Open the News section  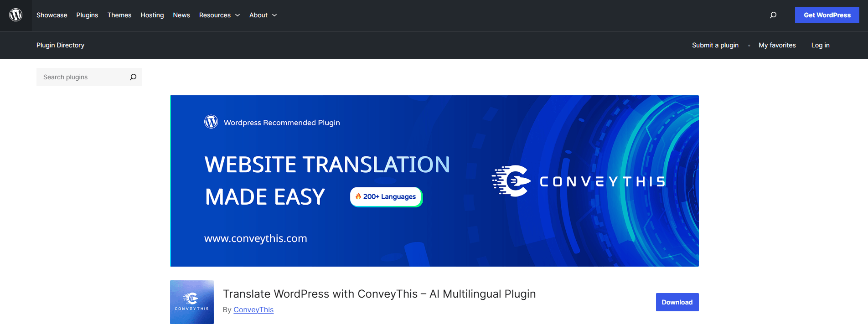point(181,15)
